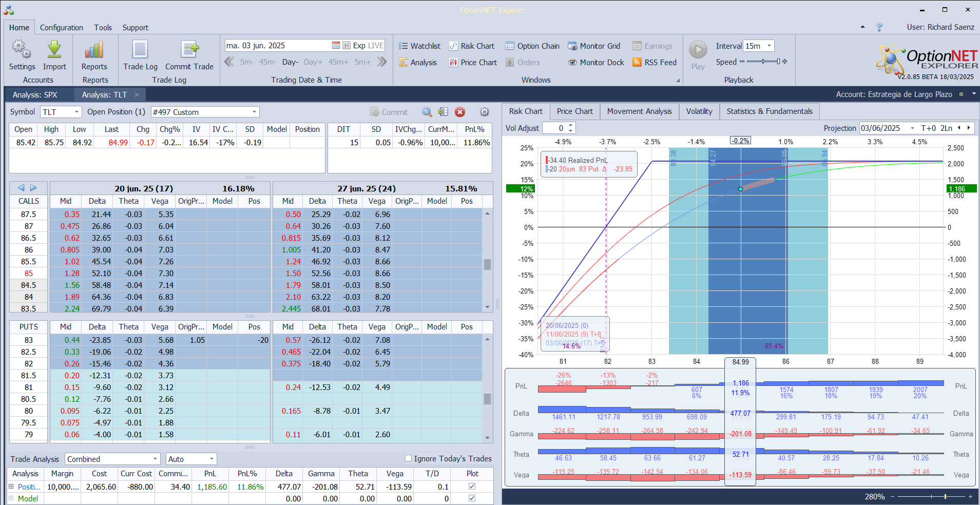Switch to the Movement Analysis tab
980x505 pixels.
pyautogui.click(x=639, y=111)
